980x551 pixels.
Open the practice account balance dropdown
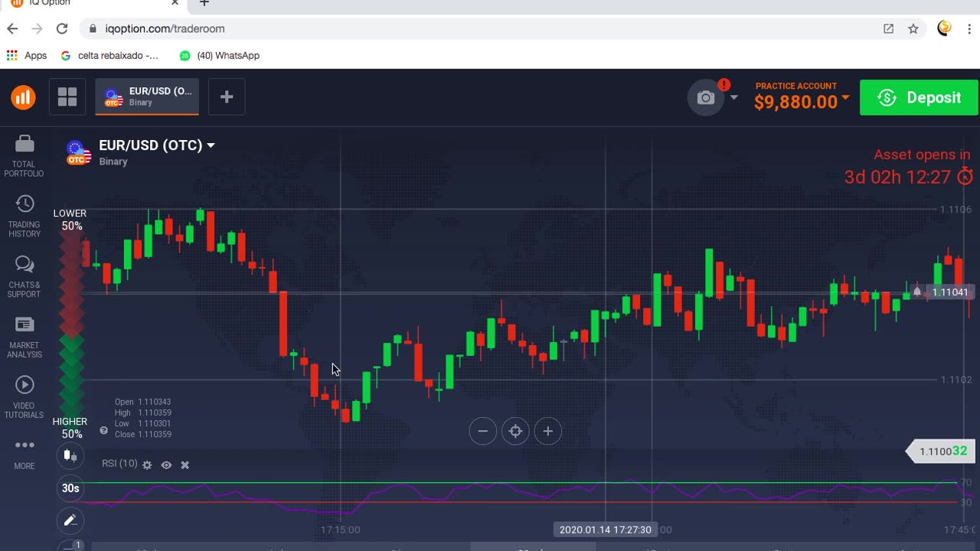pyautogui.click(x=801, y=96)
